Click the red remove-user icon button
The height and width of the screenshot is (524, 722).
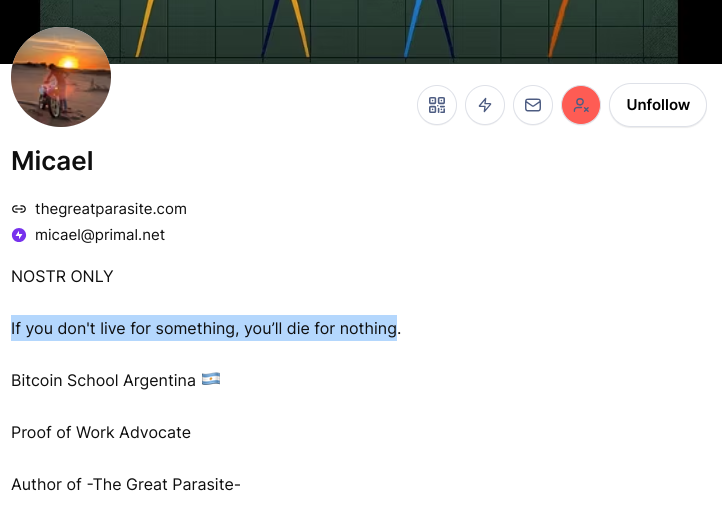pyautogui.click(x=581, y=105)
